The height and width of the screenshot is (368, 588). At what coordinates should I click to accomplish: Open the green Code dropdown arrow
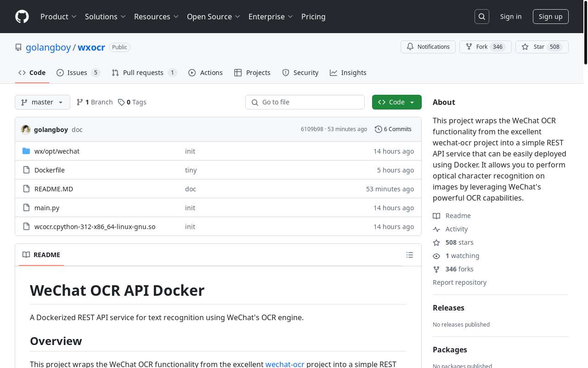pyautogui.click(x=412, y=102)
